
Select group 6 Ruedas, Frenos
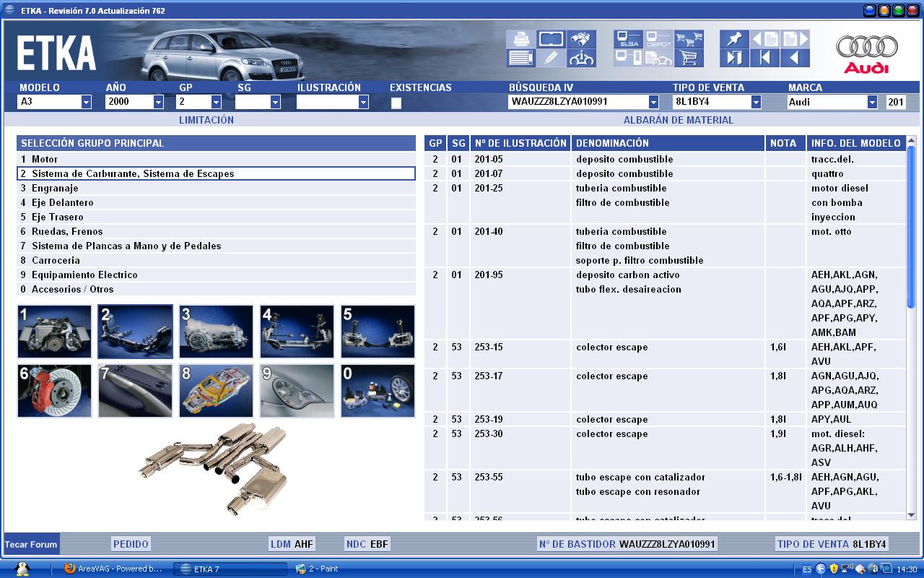(216, 231)
